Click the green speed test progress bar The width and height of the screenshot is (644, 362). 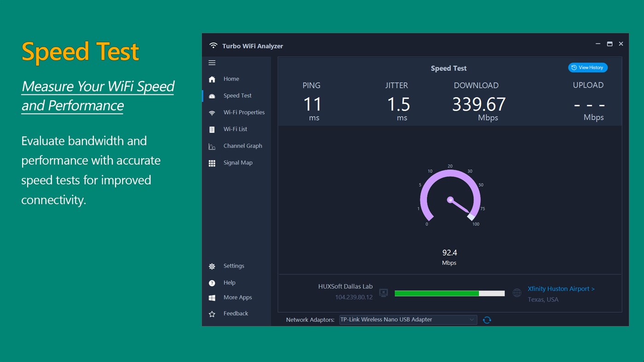click(x=436, y=293)
